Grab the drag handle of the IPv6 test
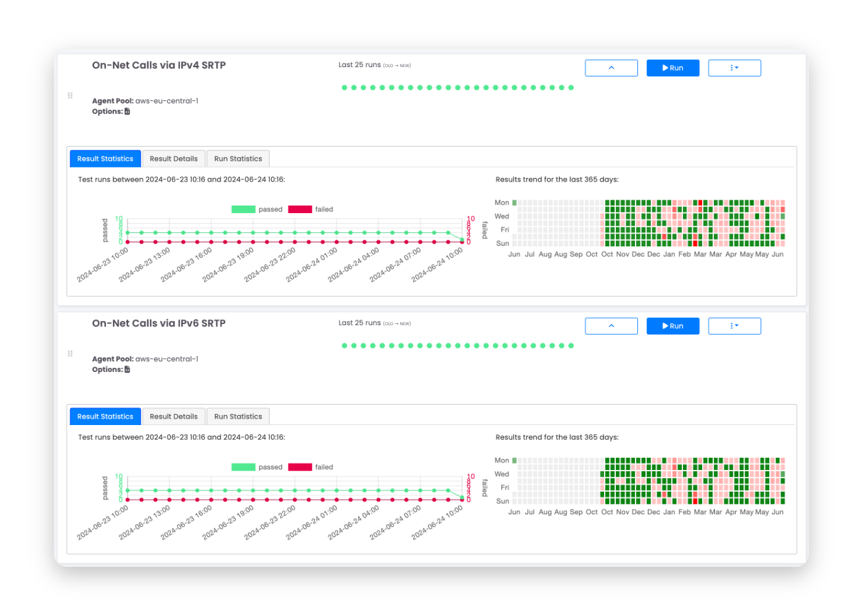Viewport: 863px width, 616px height. (x=70, y=354)
